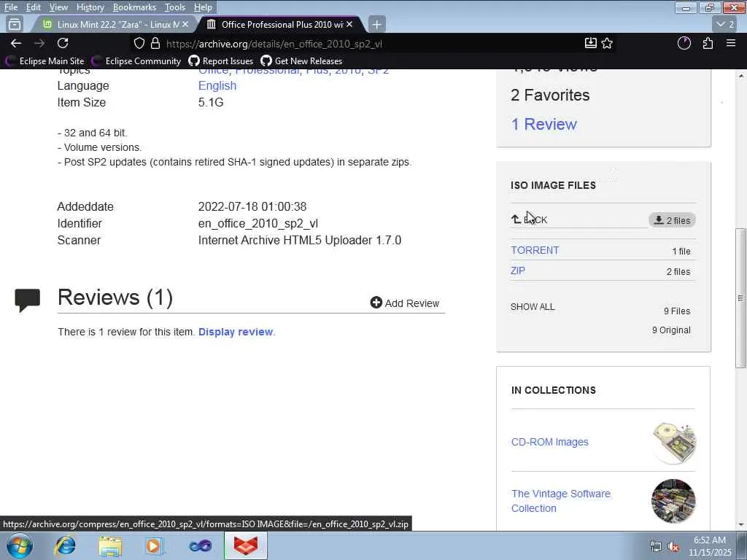Launch Windows Media Player from taskbar
Viewport: 747px width, 560px height.
tap(155, 546)
